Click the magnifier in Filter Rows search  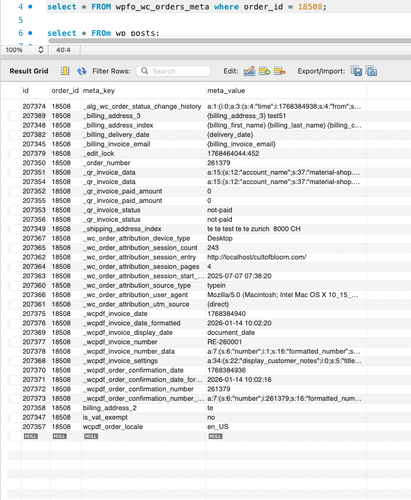click(144, 71)
